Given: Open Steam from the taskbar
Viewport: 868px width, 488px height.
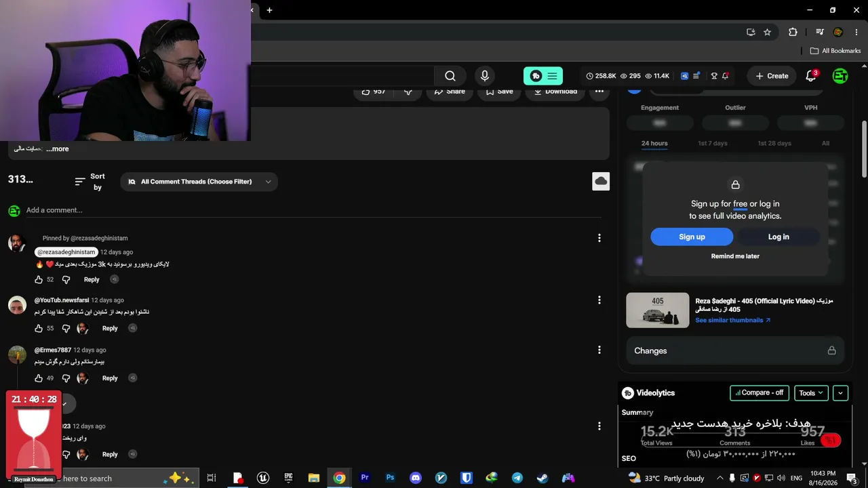Looking at the screenshot, I should tap(542, 478).
